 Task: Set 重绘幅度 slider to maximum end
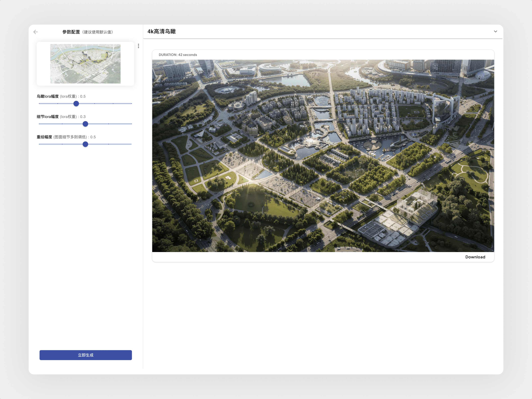tap(131, 144)
